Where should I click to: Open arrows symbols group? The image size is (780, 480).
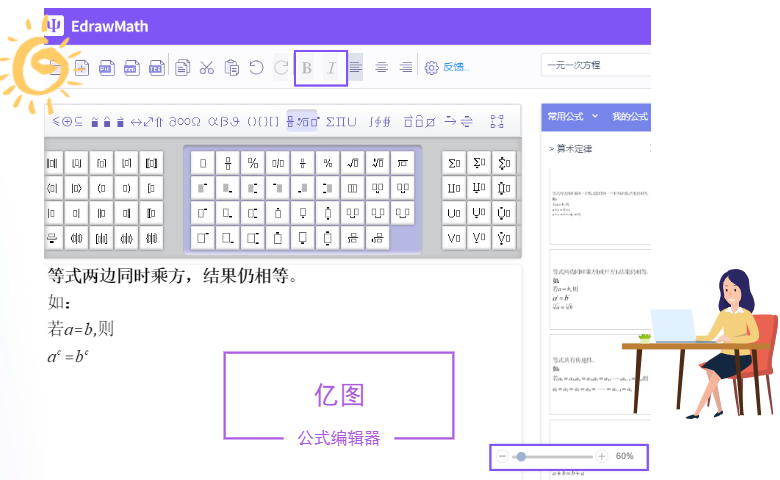point(146,121)
